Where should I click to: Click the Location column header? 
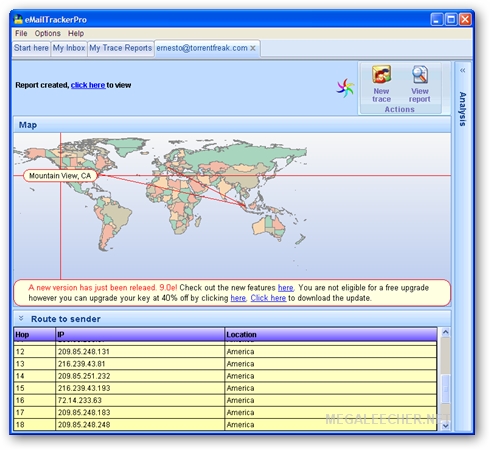click(331, 335)
